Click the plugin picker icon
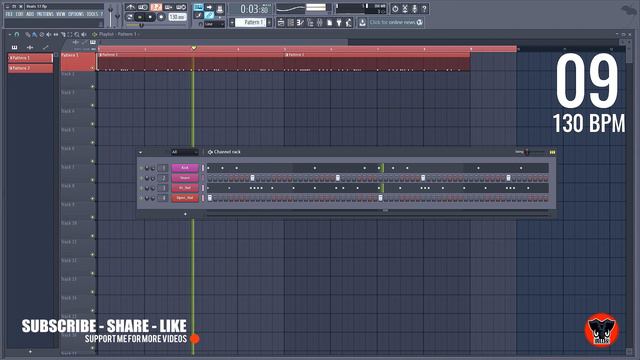 click(339, 22)
